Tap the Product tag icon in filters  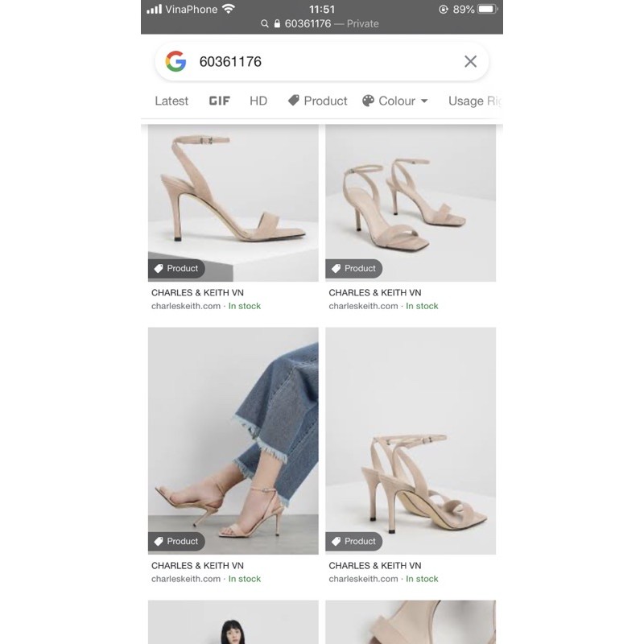[293, 100]
